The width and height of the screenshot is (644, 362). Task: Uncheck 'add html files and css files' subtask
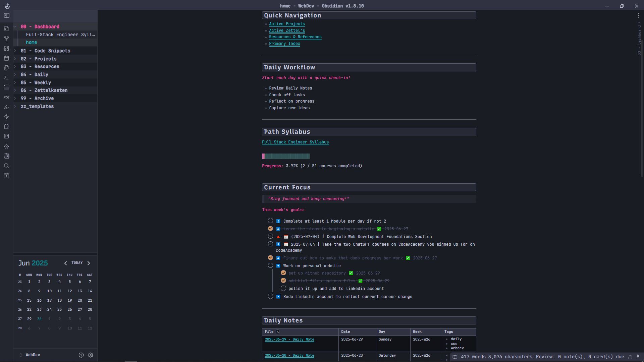pyautogui.click(x=283, y=280)
